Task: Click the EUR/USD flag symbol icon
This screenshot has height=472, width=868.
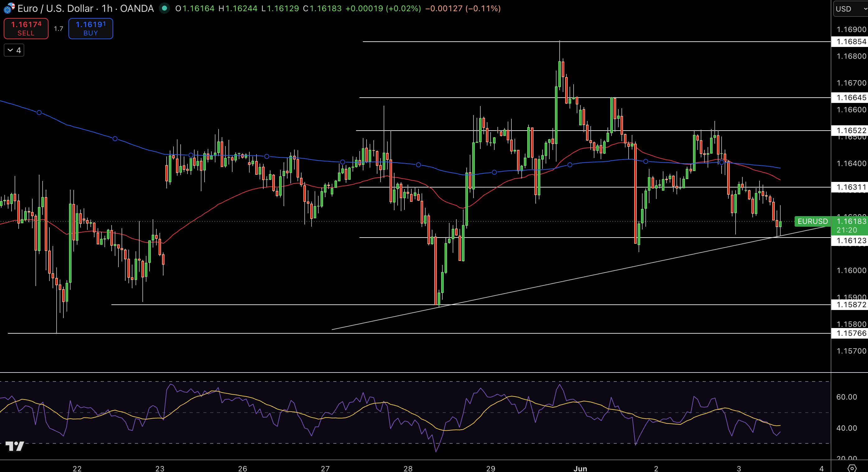Action: point(9,8)
